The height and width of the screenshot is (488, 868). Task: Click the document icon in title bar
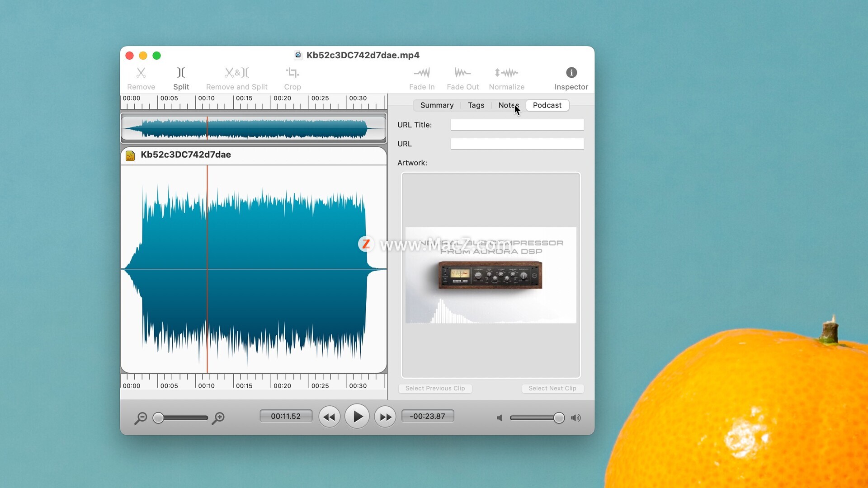point(298,55)
